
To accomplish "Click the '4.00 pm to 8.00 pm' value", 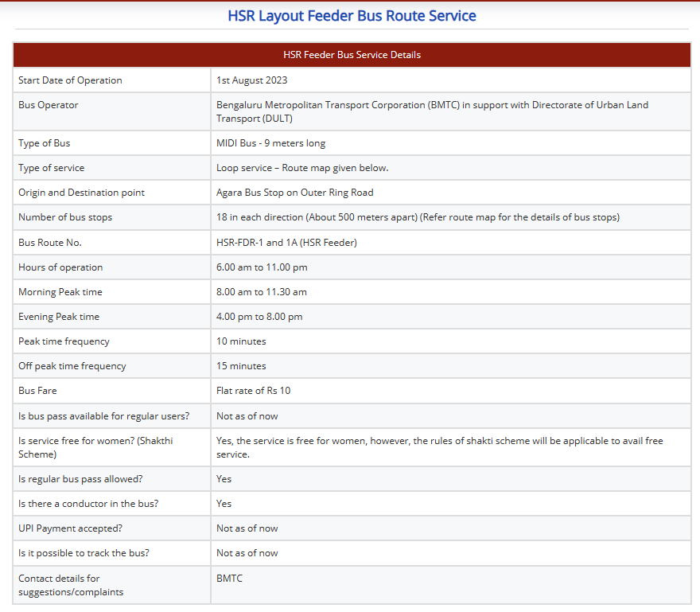I will tap(259, 317).
